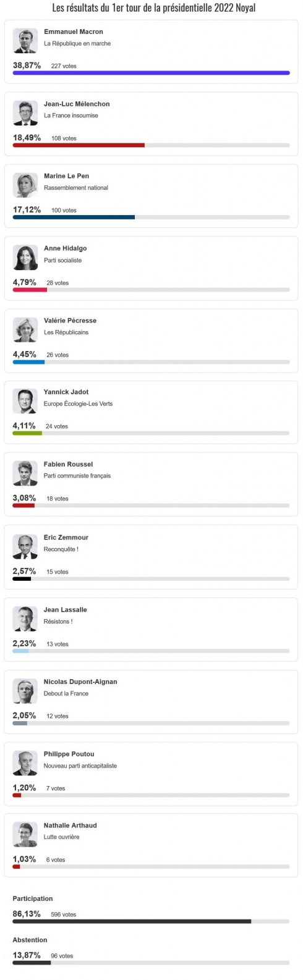The width and height of the screenshot is (303, 980).
Task: Click Emmanuel Macron's portrait photo
Action: coord(25,41)
